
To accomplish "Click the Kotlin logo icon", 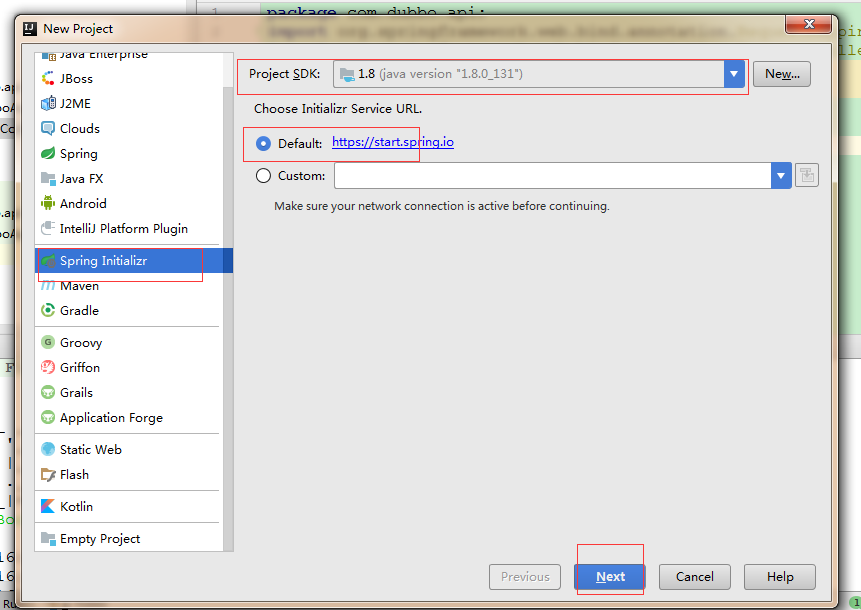I will coord(48,506).
